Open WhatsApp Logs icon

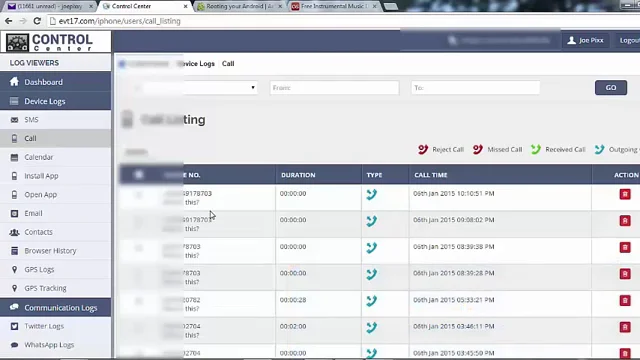pyautogui.click(x=14, y=345)
